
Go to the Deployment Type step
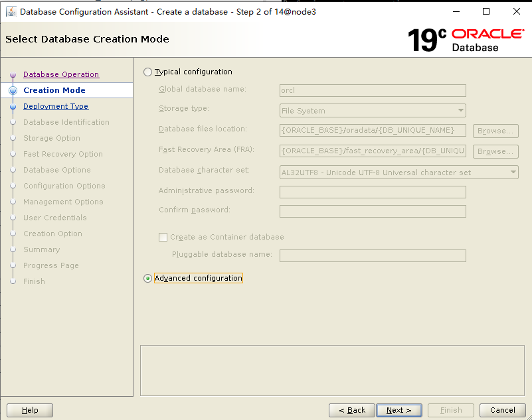pyautogui.click(x=56, y=106)
